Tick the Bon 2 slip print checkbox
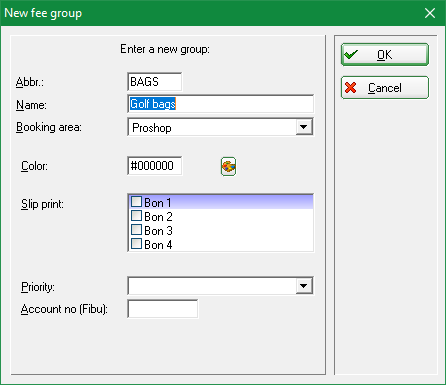The width and height of the screenshot is (446, 385). pyautogui.click(x=136, y=216)
